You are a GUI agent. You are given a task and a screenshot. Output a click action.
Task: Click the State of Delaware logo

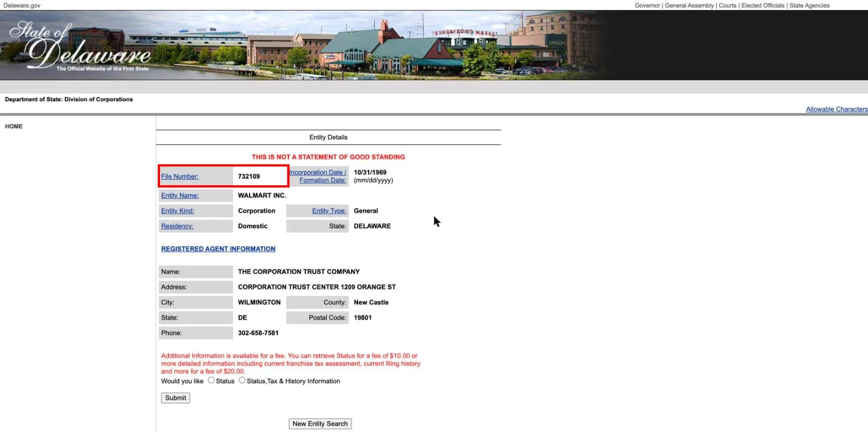coord(80,47)
